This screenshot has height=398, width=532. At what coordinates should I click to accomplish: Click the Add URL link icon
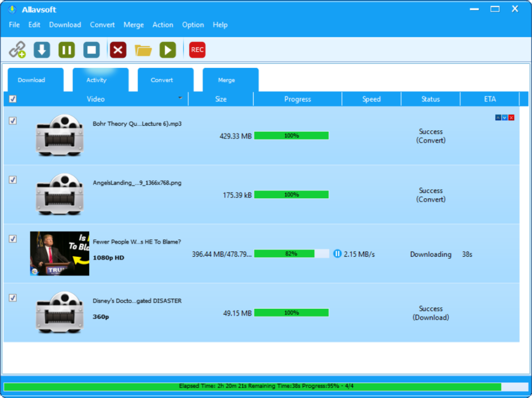click(17, 49)
